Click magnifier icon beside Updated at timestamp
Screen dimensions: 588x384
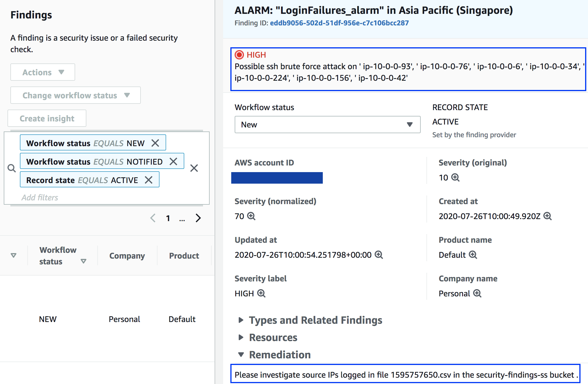[x=379, y=255]
